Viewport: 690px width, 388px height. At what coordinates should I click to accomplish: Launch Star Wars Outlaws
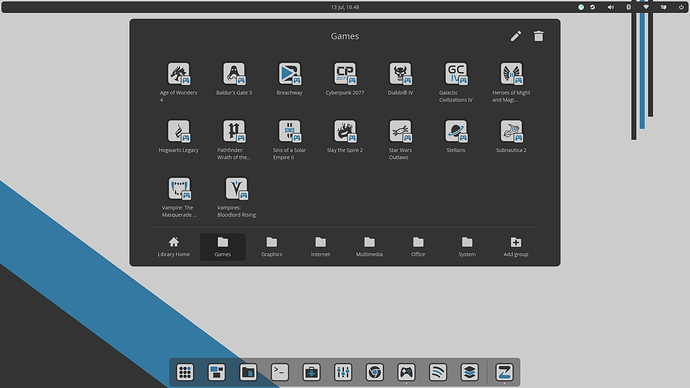[400, 131]
